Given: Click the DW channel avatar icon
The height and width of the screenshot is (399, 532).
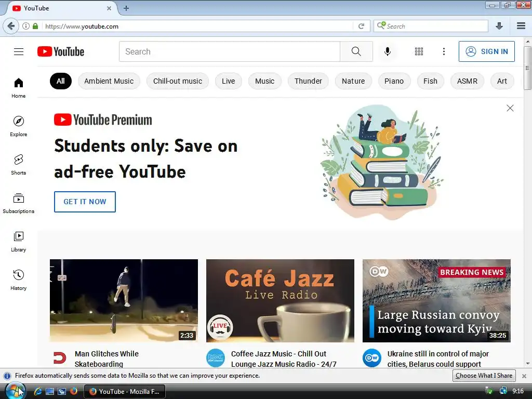Looking at the screenshot, I should (x=372, y=358).
